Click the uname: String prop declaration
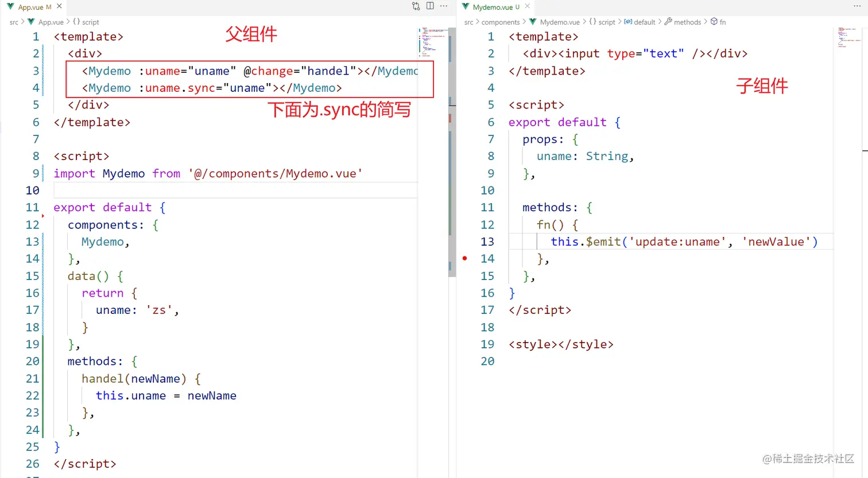 tap(585, 156)
